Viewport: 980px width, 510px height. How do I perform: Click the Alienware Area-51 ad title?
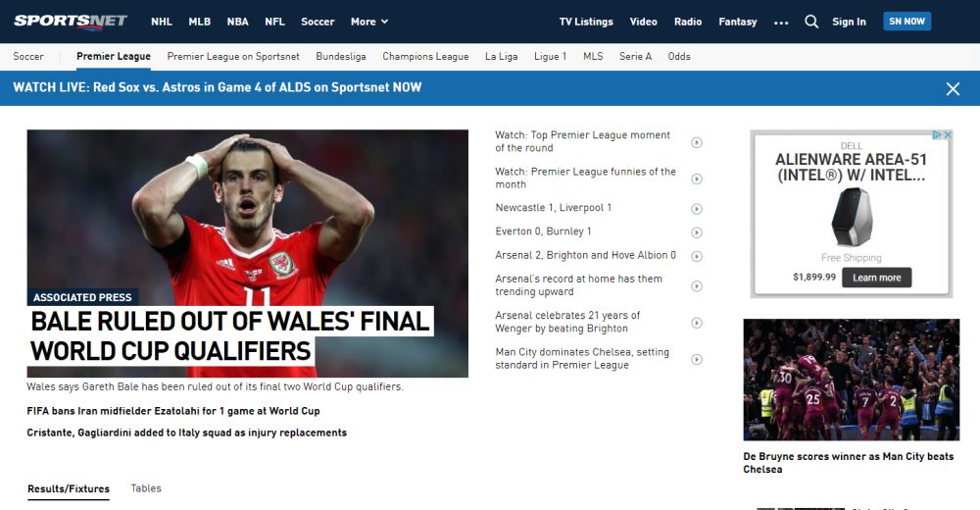[x=852, y=168]
